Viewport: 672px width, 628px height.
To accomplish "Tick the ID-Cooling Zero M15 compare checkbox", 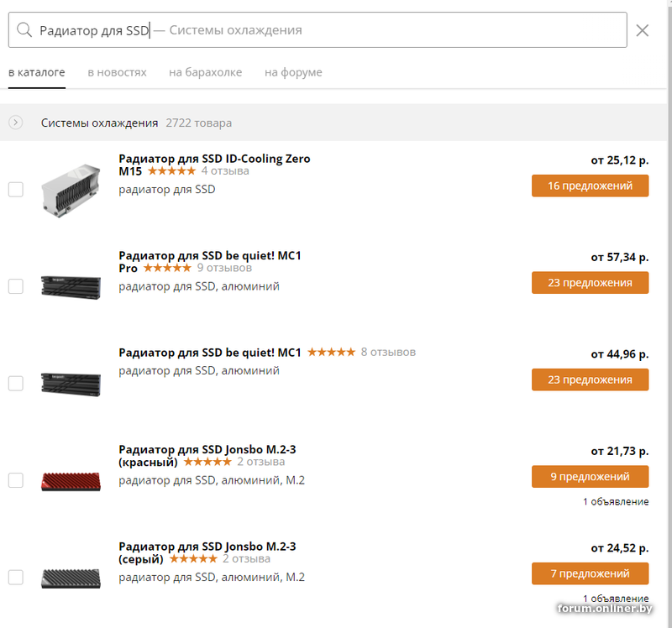I will (15, 190).
